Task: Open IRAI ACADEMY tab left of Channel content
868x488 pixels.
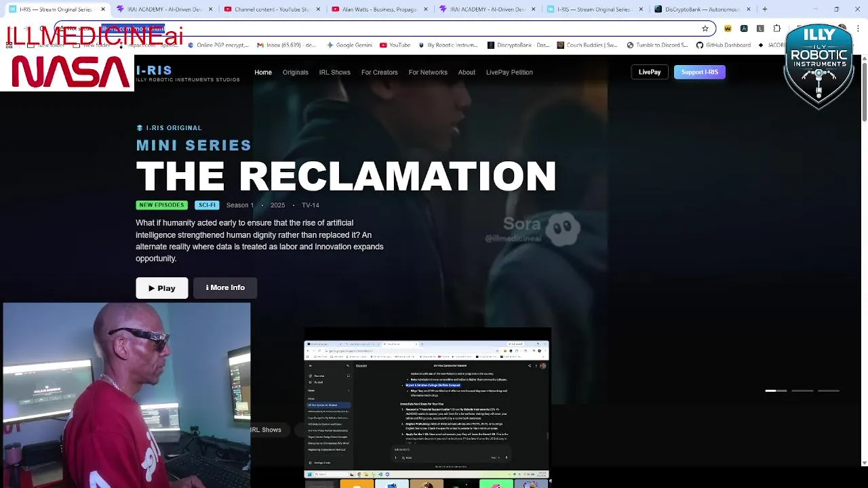Action: coord(165,9)
